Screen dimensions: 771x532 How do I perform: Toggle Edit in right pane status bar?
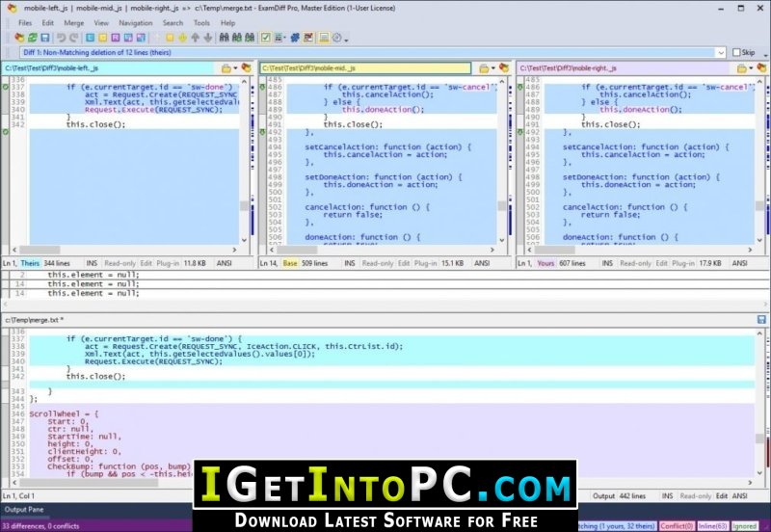point(661,263)
